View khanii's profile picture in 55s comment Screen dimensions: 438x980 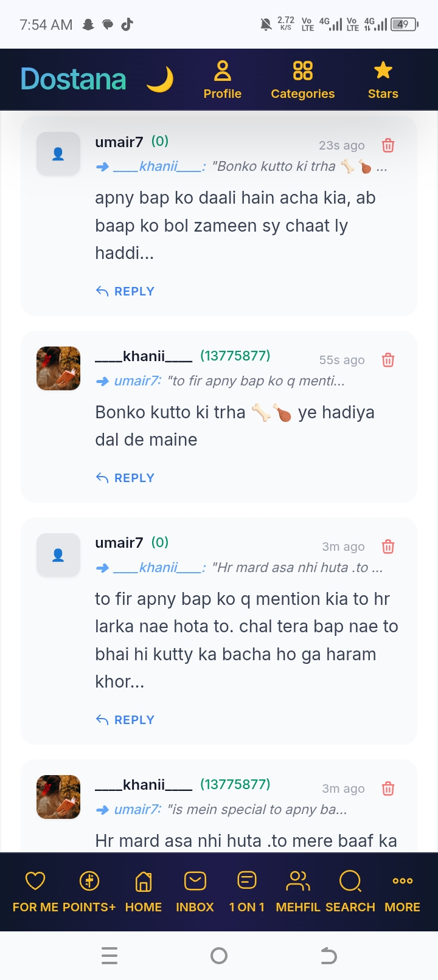point(58,368)
